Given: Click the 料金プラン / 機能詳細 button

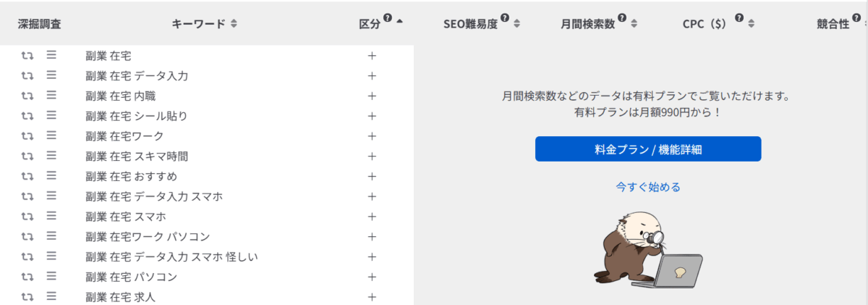Looking at the screenshot, I should (x=648, y=149).
